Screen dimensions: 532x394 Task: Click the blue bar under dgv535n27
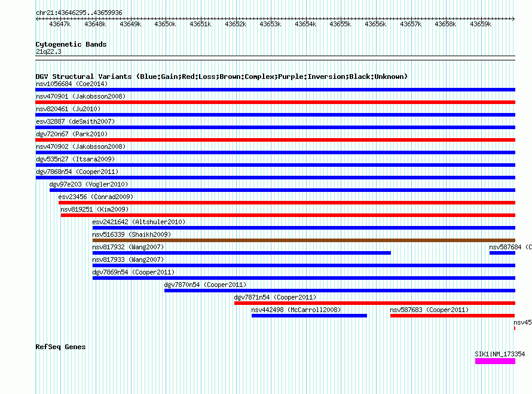pyautogui.click(x=275, y=165)
